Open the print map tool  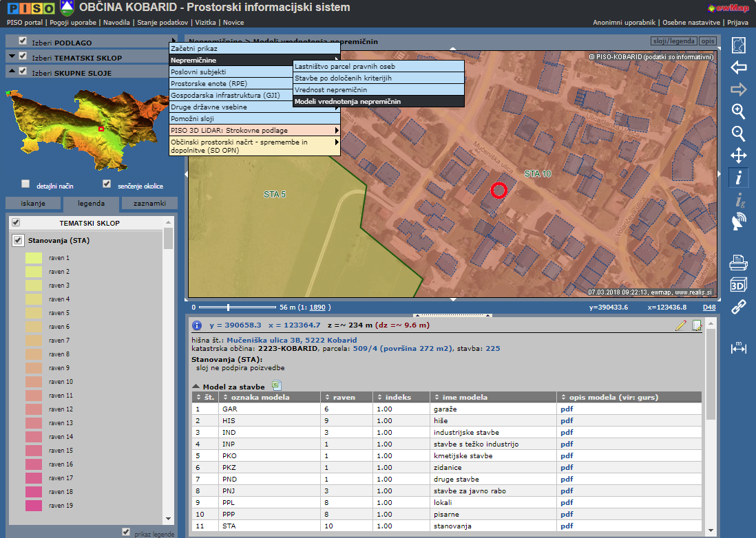[x=738, y=262]
